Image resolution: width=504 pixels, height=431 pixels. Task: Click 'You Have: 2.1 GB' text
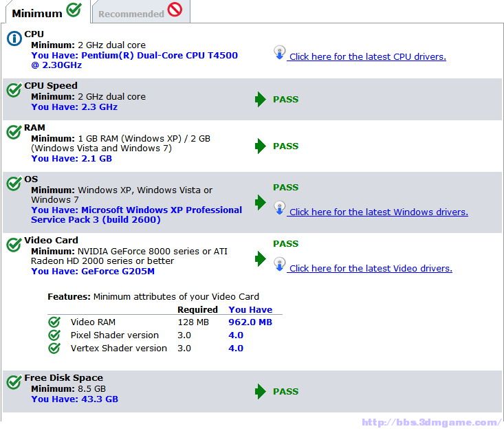(72, 159)
